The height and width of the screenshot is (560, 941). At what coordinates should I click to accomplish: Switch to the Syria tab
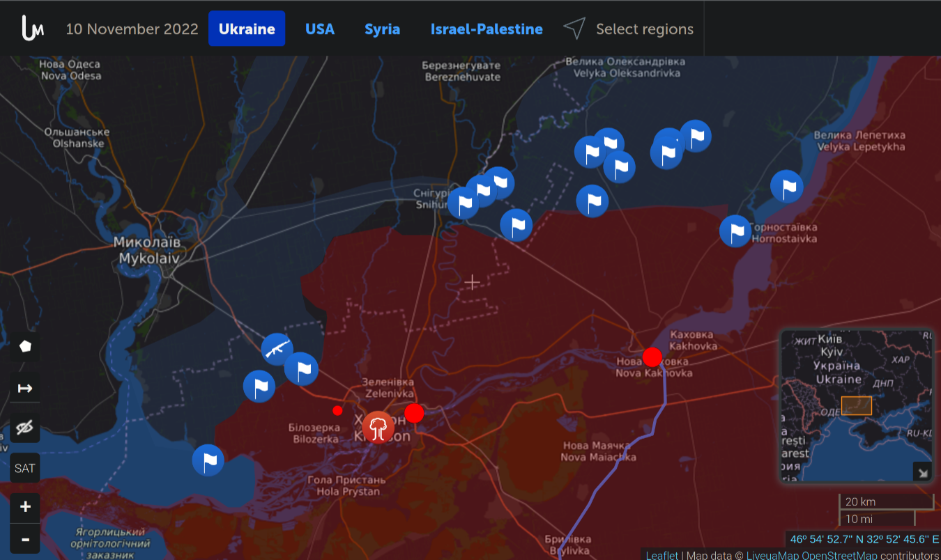pyautogui.click(x=382, y=29)
